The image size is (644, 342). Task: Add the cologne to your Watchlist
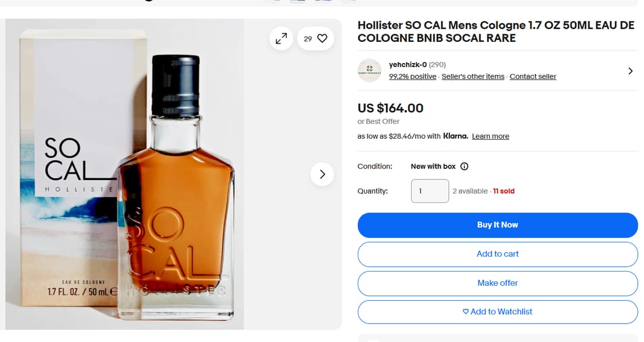497,312
